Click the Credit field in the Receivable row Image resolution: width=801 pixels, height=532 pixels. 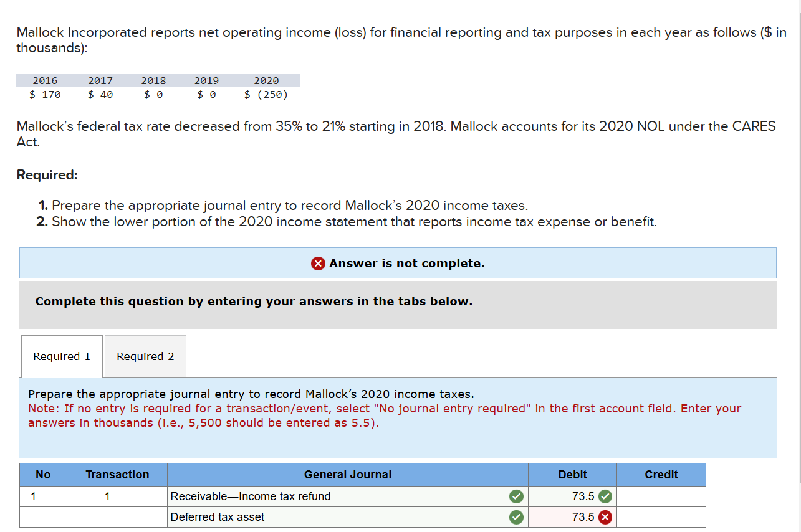661,496
